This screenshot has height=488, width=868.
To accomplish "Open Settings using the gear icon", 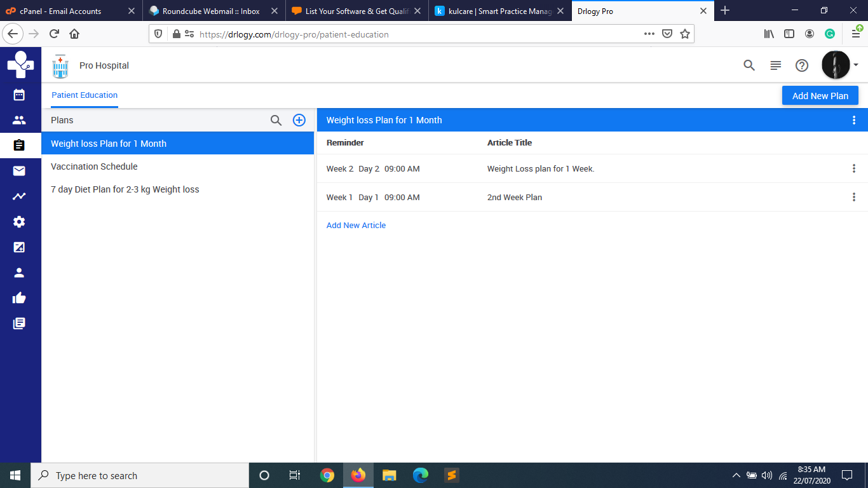I will [19, 221].
